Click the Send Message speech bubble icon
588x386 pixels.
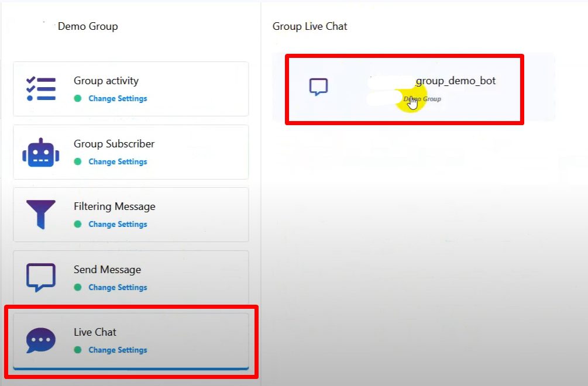click(41, 277)
